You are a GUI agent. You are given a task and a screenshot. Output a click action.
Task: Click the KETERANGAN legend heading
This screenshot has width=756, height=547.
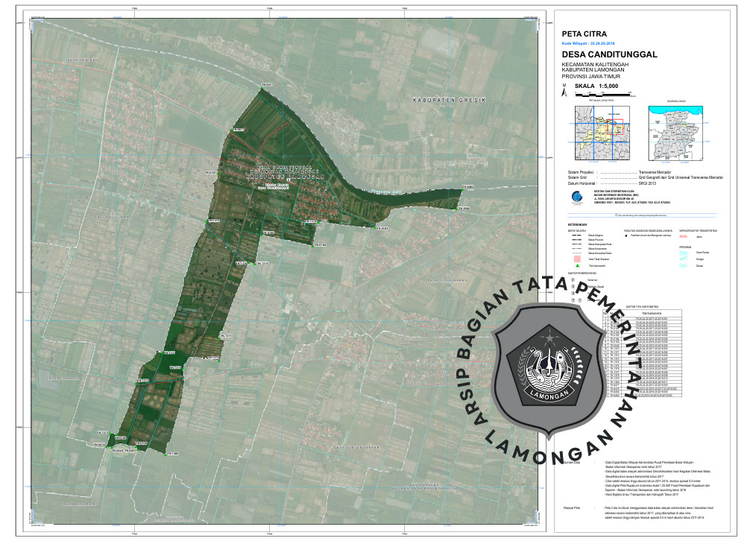coord(577,224)
